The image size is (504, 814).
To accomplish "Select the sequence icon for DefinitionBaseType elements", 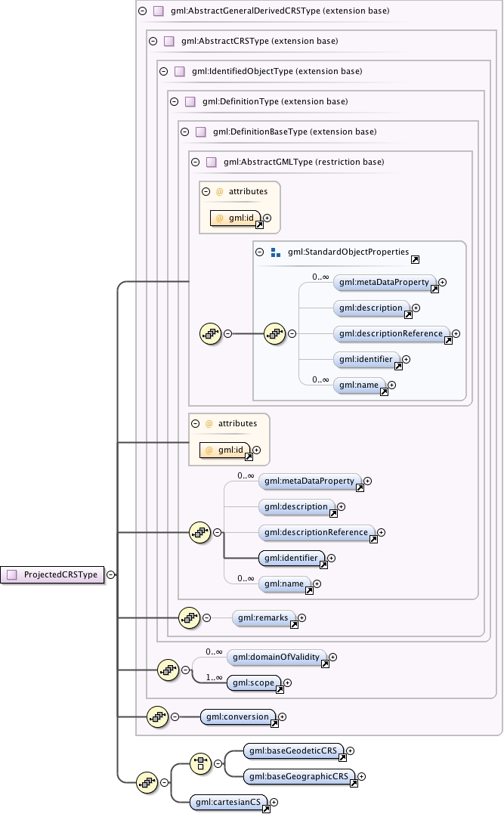I will pos(199,533).
